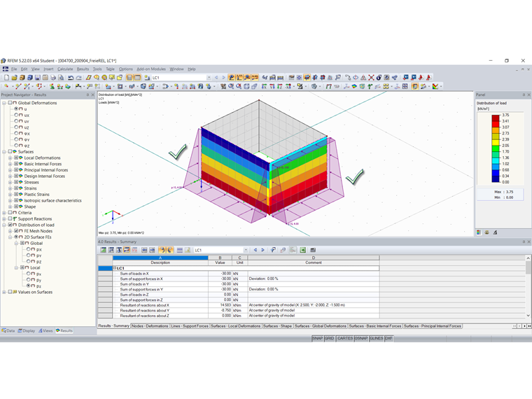
Task: Click the red 3.75 color legend swatch
Action: [x=496, y=118]
